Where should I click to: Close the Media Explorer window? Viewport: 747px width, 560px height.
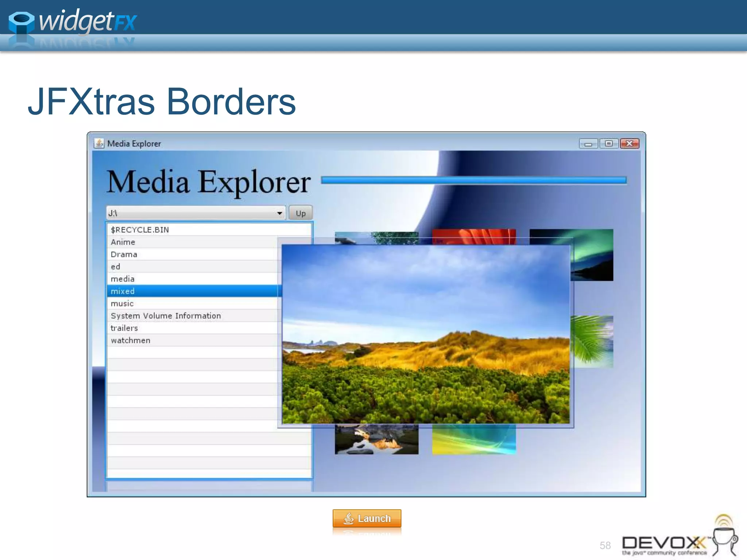tap(630, 144)
